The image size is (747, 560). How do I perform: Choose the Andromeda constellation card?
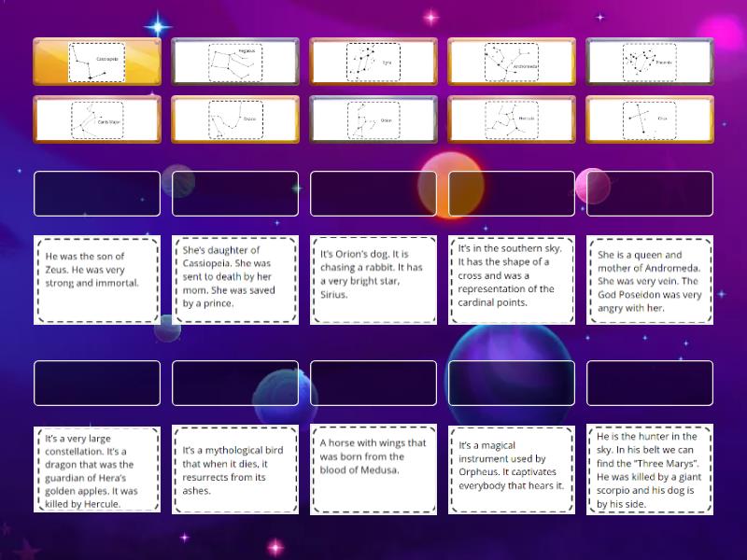(512, 62)
